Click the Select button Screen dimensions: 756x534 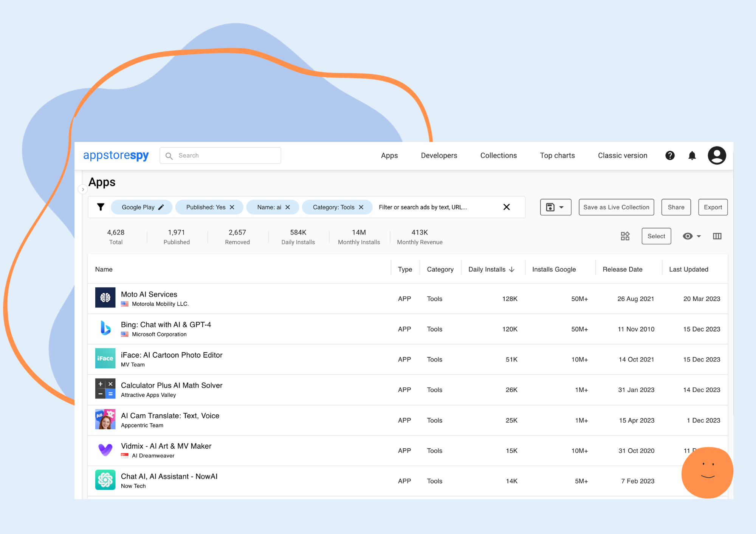click(656, 236)
